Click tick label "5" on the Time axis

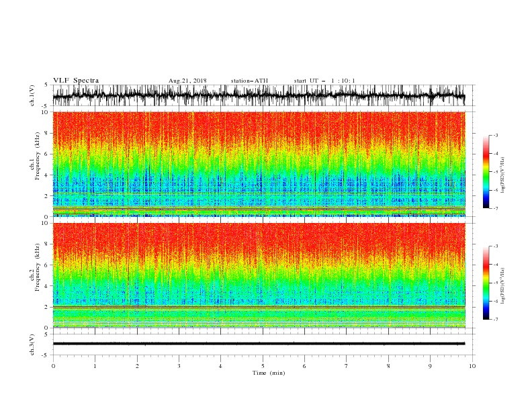pos(263,366)
